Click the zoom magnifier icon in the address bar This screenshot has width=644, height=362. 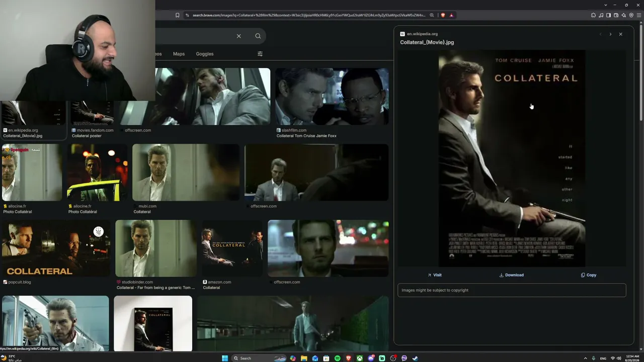click(x=432, y=15)
